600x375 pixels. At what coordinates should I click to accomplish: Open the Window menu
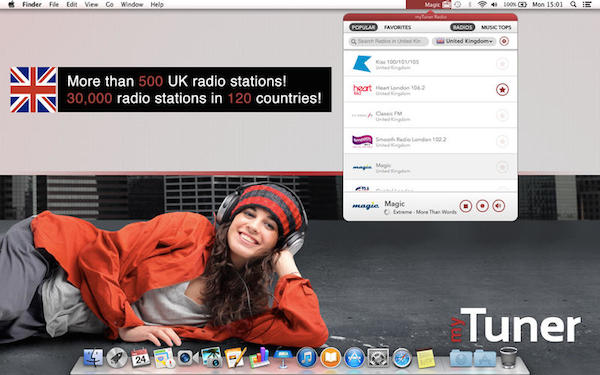(132, 5)
